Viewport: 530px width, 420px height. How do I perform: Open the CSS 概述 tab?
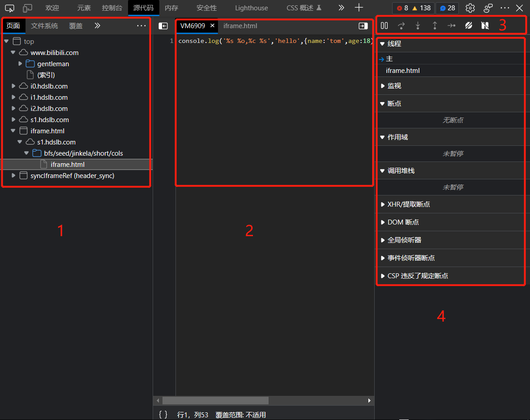(304, 8)
